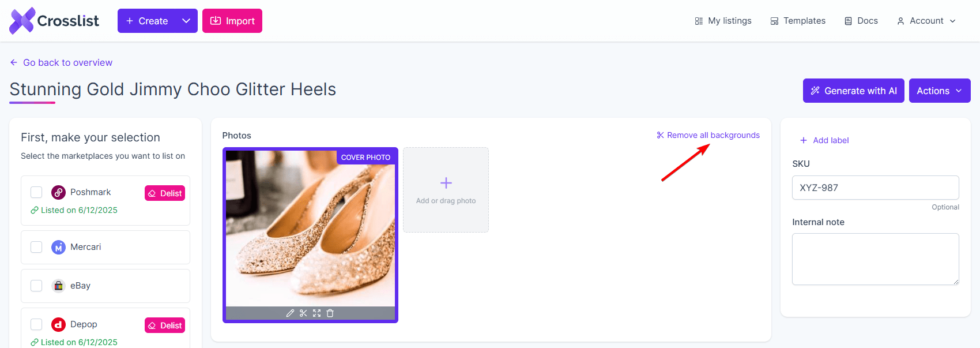Click Add or drag photo tile
980x348 pixels.
446,190
